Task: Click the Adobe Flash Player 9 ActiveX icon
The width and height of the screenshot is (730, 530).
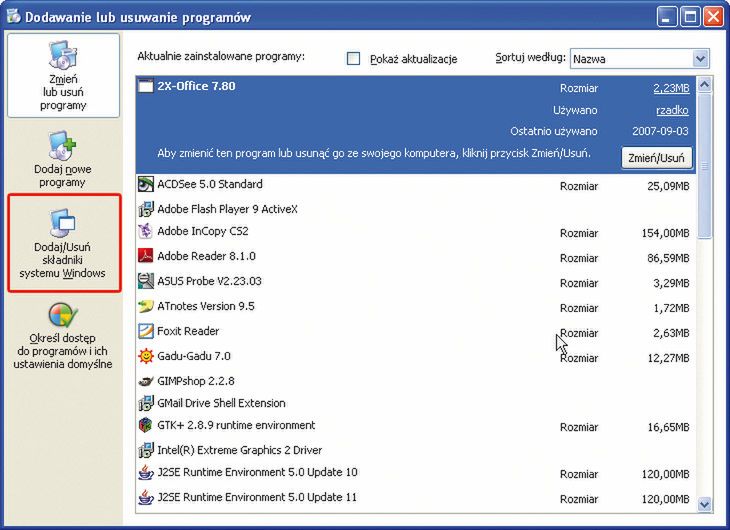Action: (x=146, y=209)
